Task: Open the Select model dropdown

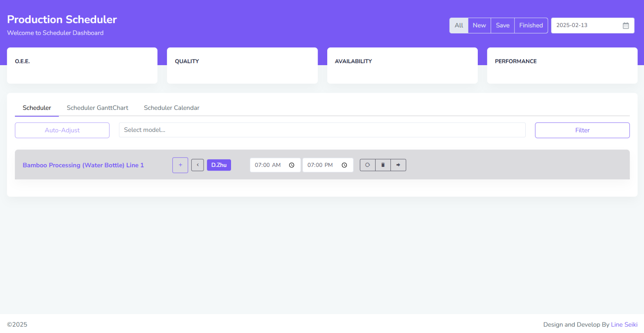Action: coord(322,130)
